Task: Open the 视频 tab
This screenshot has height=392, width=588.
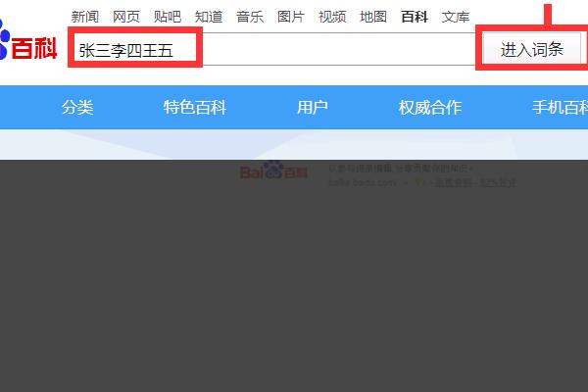Action: tap(332, 17)
